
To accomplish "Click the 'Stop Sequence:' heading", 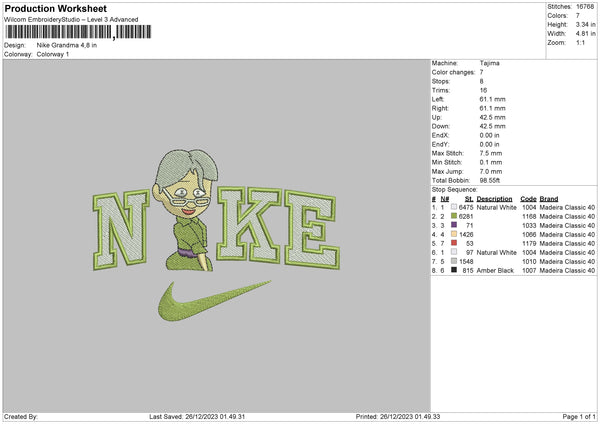I will (x=455, y=190).
